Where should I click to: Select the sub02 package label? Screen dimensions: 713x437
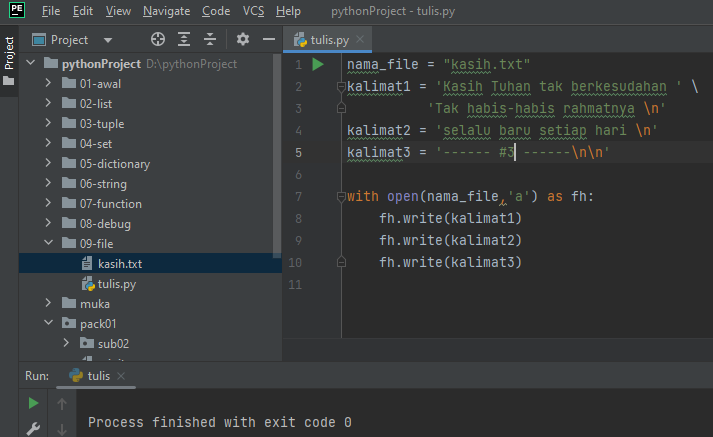[x=113, y=344]
